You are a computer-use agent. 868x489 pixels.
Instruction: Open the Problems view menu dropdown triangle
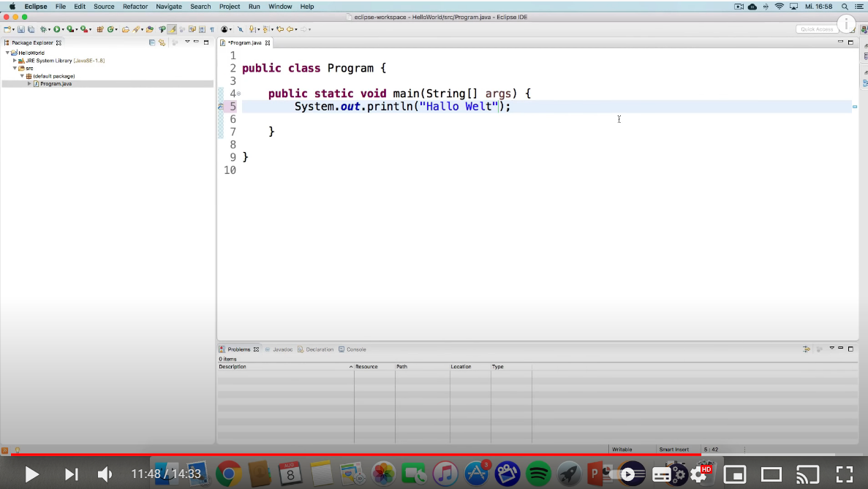[x=831, y=349]
